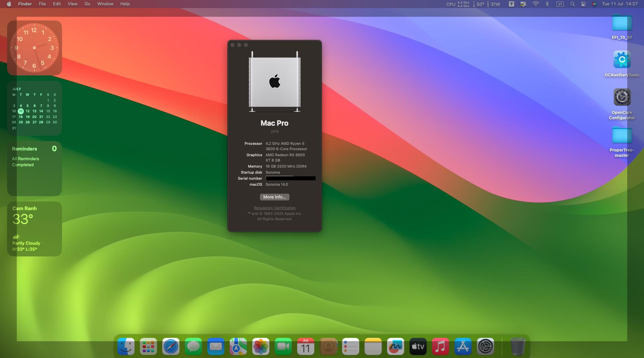Image resolution: width=644 pixels, height=358 pixels.
Task: Open Siri from the menu bar
Action: click(594, 4)
